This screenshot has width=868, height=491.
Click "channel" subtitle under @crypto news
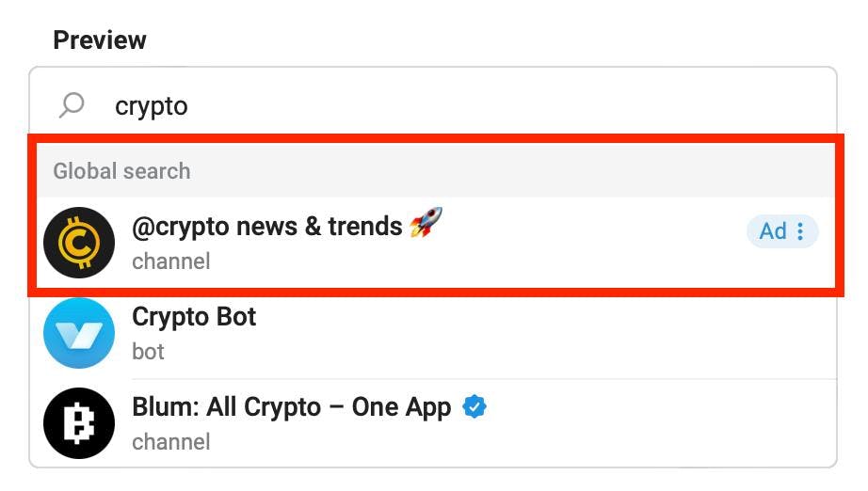pyautogui.click(x=170, y=261)
